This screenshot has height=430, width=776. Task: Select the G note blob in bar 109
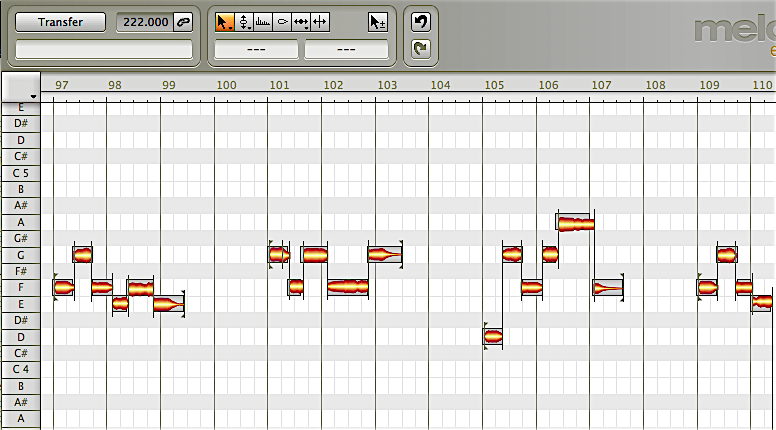(727, 255)
